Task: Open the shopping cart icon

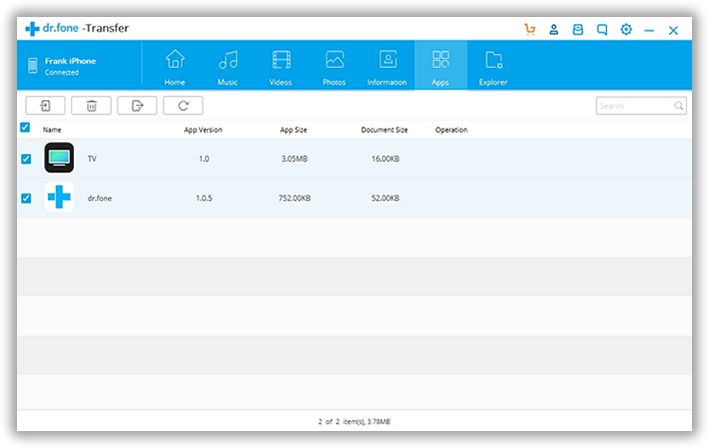Action: click(529, 30)
